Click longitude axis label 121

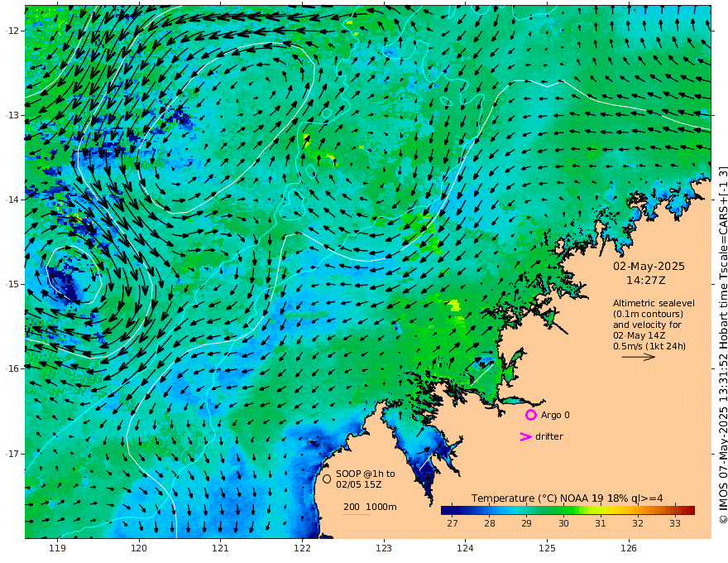221,549
